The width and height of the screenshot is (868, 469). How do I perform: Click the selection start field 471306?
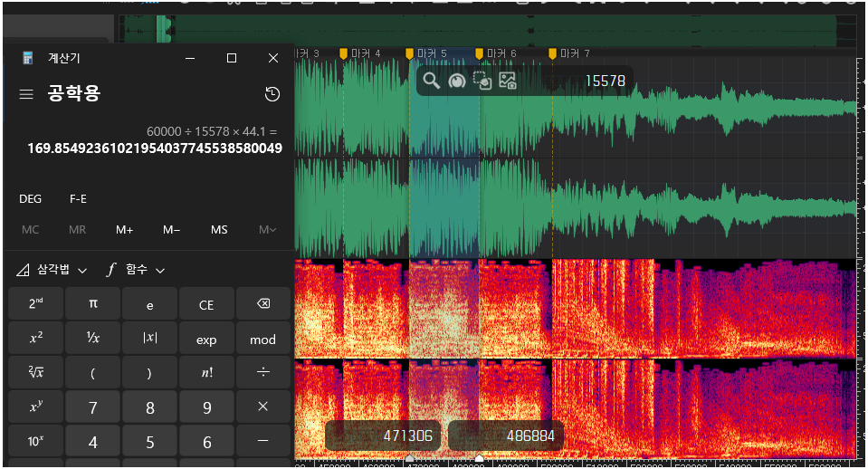click(x=383, y=435)
